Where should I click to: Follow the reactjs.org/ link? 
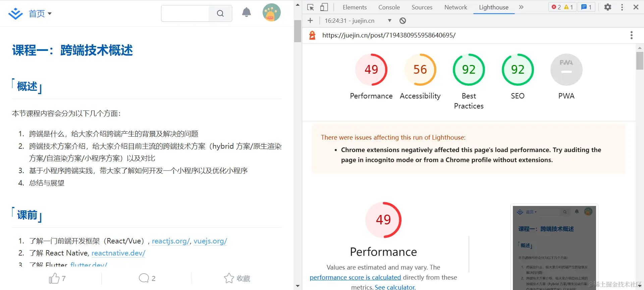tap(171, 241)
